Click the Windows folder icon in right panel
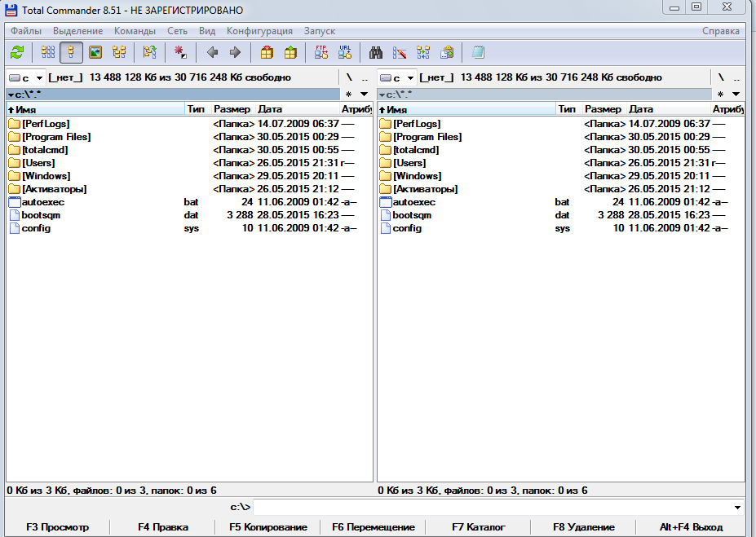756x537 pixels. click(x=385, y=176)
